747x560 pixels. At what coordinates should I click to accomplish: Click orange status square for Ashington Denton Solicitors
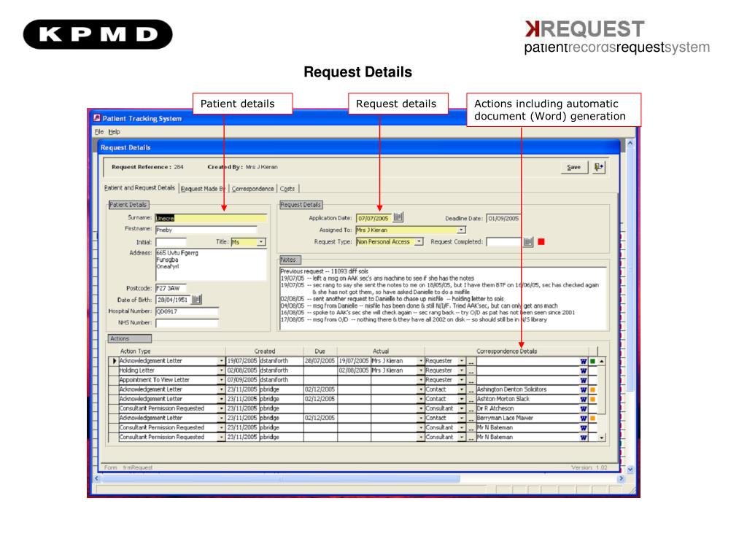(x=592, y=389)
